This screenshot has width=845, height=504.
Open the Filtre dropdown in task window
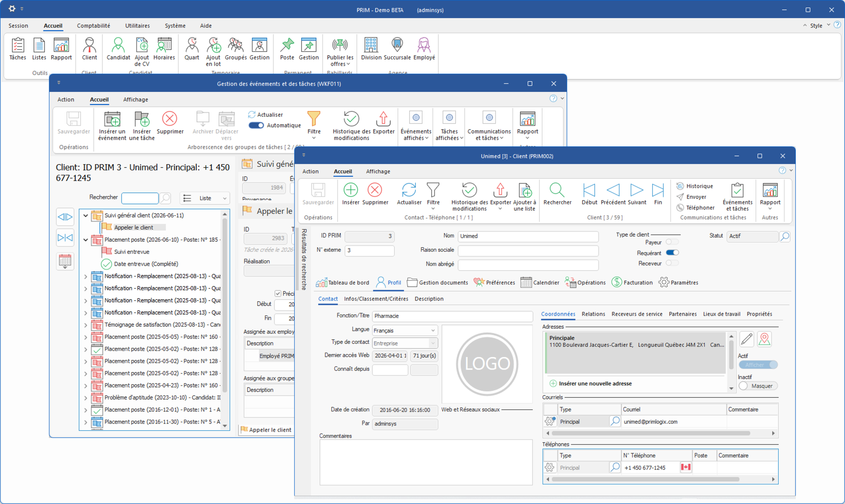click(314, 125)
